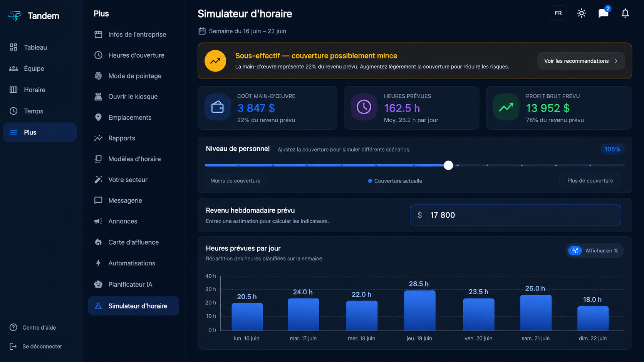Click Se déconnecter link
Screen dimensions: 644x362
coord(42,346)
